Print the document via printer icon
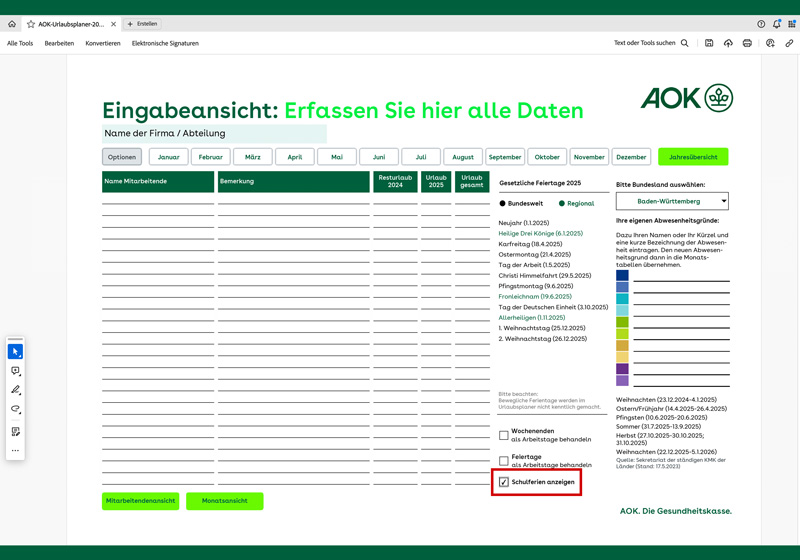The width and height of the screenshot is (800, 560). (x=747, y=43)
